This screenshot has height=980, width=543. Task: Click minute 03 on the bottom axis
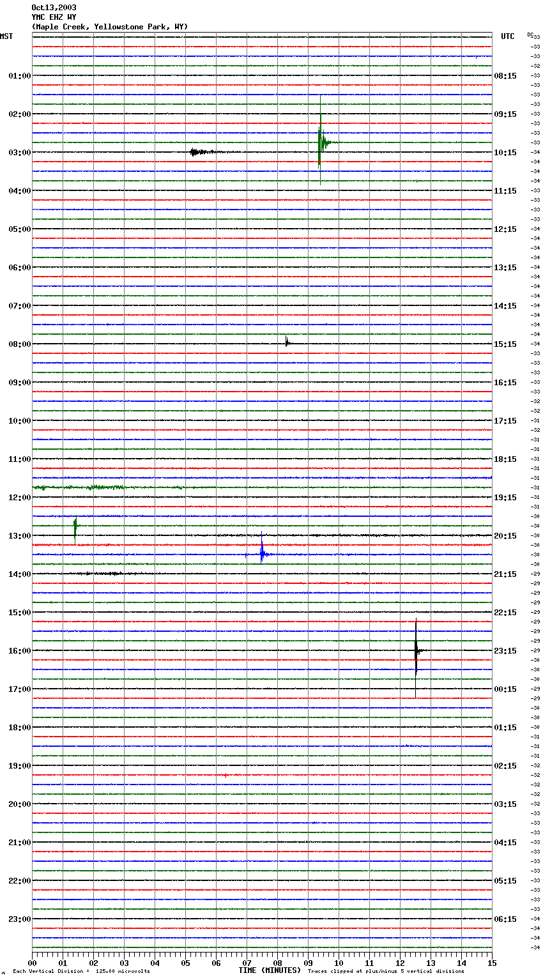[x=124, y=963]
